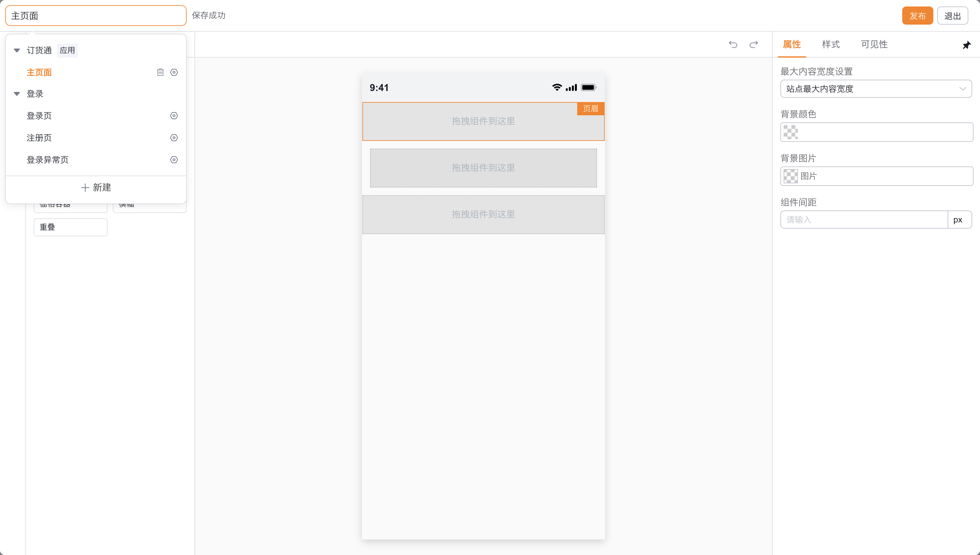Viewport: 980px width, 555px height.
Task: Open settings icon for 注册页
Action: pos(174,138)
